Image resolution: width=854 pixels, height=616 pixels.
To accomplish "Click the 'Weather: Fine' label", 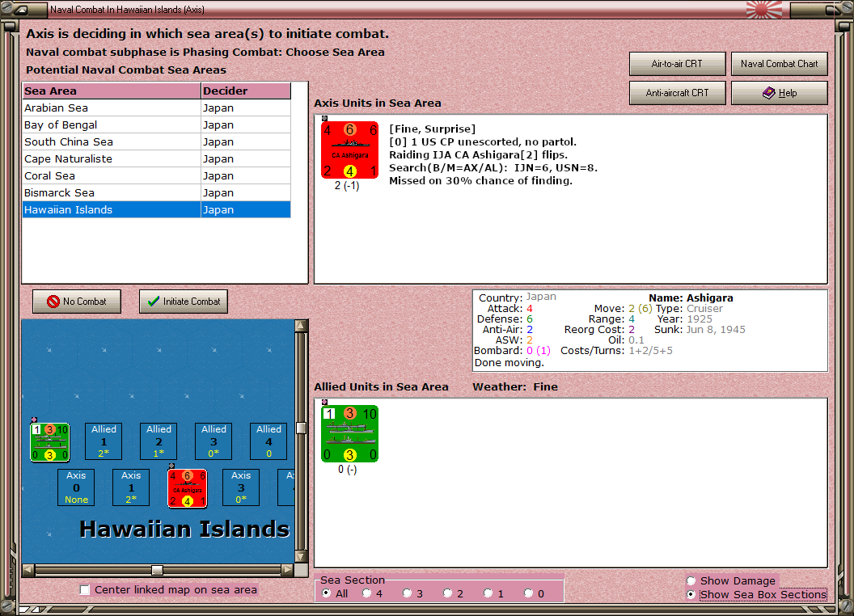I will pos(515,386).
